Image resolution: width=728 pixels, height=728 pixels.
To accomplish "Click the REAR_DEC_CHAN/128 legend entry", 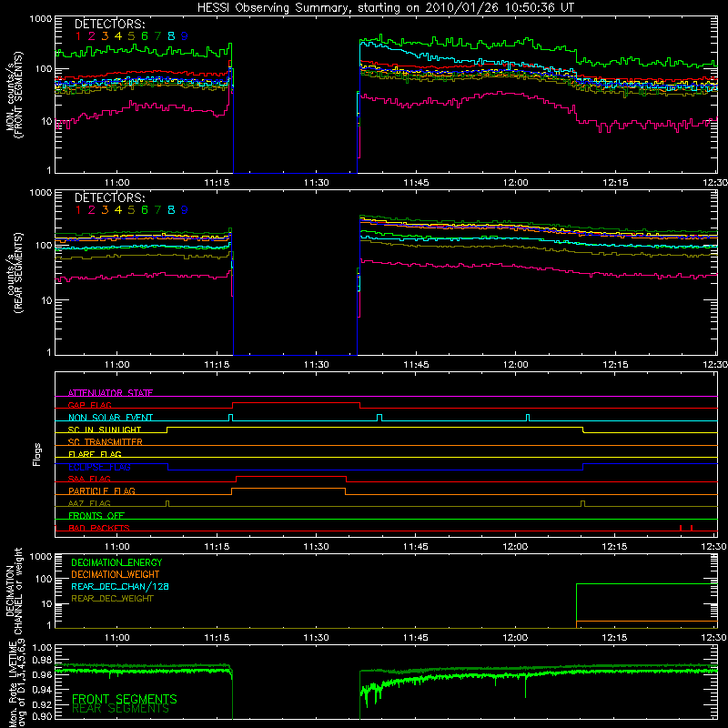I will click(x=120, y=586).
